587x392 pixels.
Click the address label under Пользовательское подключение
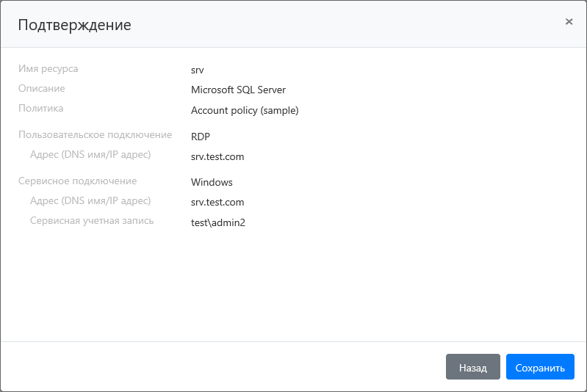point(90,155)
